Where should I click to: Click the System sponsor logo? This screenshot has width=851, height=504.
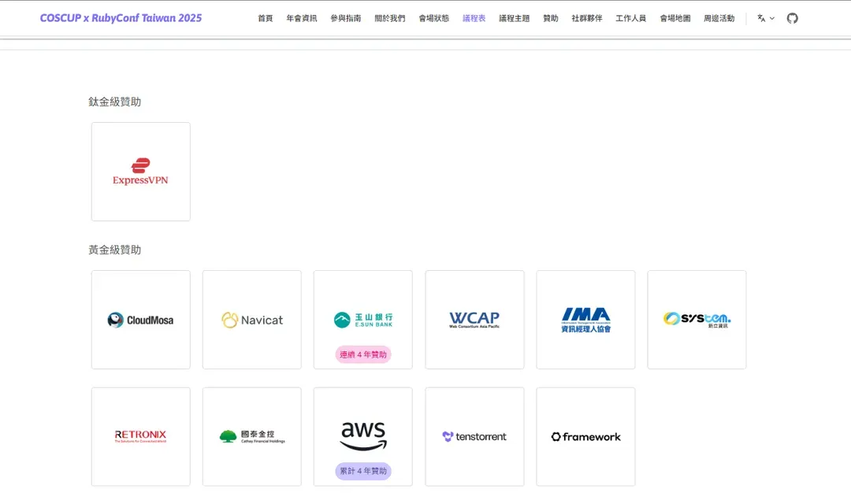click(697, 320)
